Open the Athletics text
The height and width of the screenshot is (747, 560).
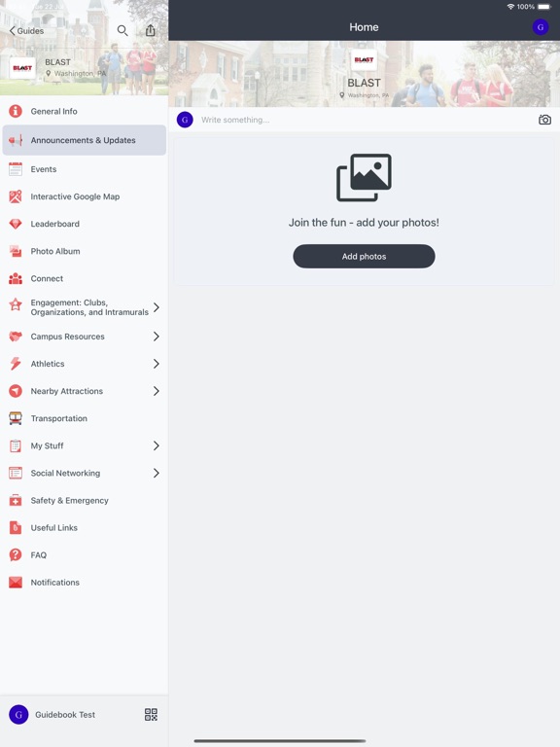pos(48,364)
